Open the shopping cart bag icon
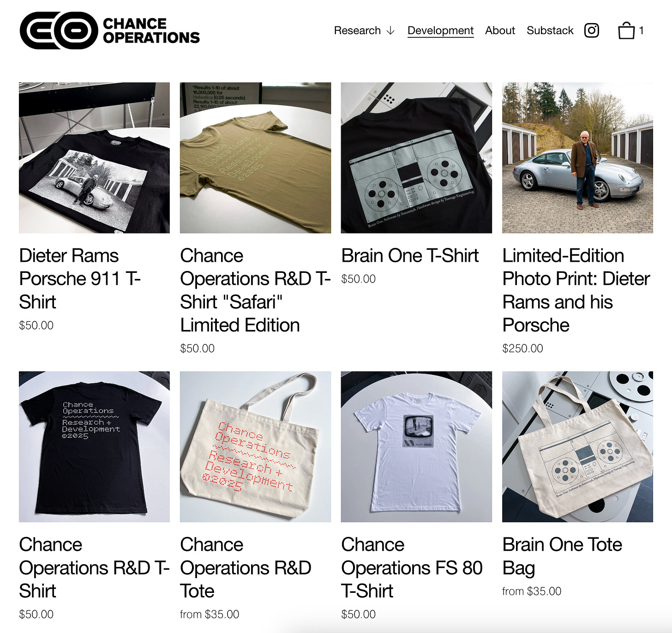This screenshot has width=672, height=633. (x=626, y=30)
